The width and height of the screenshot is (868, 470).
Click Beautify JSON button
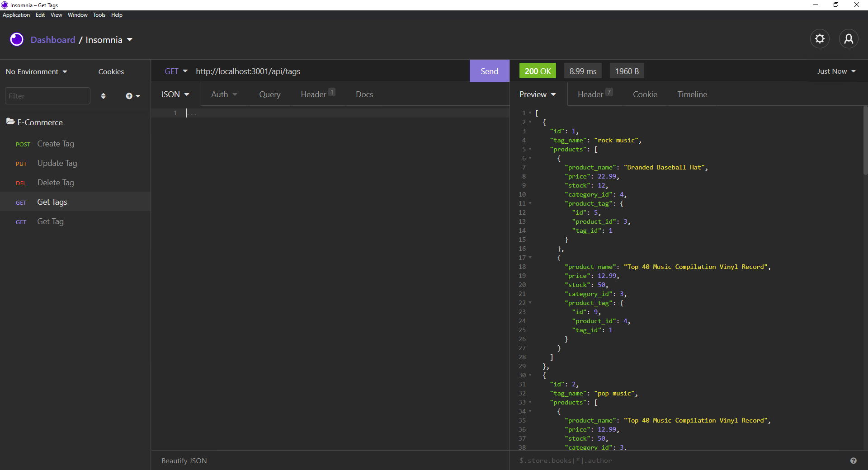point(184,461)
